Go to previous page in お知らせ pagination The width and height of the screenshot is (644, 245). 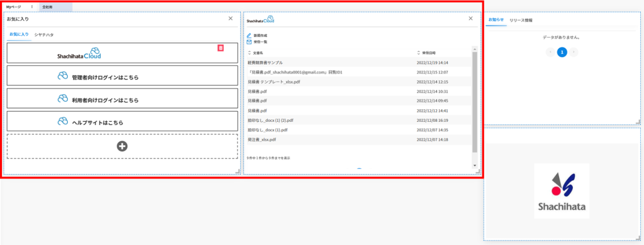(x=551, y=52)
